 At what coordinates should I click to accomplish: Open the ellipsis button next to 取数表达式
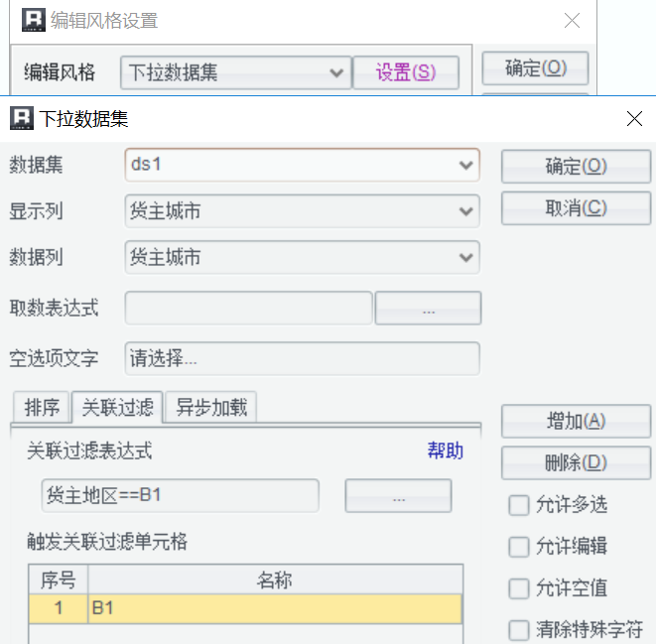coord(428,309)
